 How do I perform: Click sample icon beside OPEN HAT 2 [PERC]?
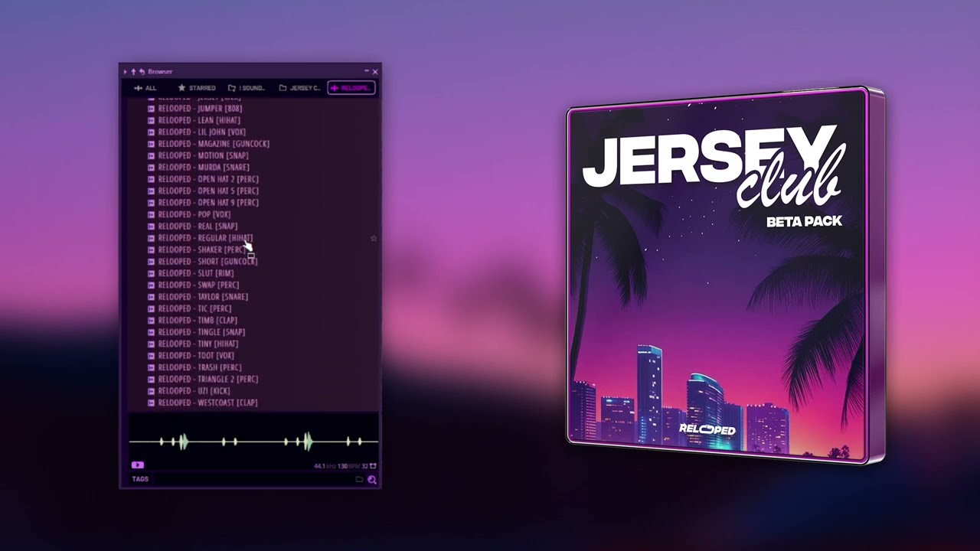click(152, 179)
